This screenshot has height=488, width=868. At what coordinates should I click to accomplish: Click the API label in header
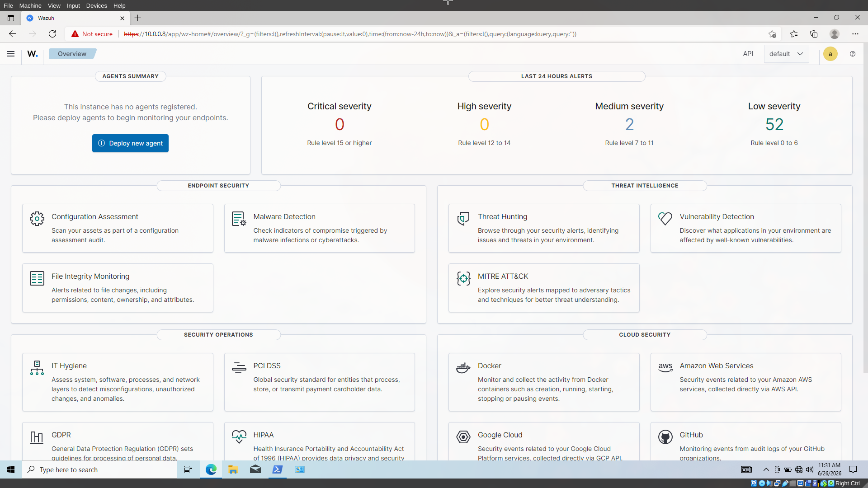tap(748, 54)
